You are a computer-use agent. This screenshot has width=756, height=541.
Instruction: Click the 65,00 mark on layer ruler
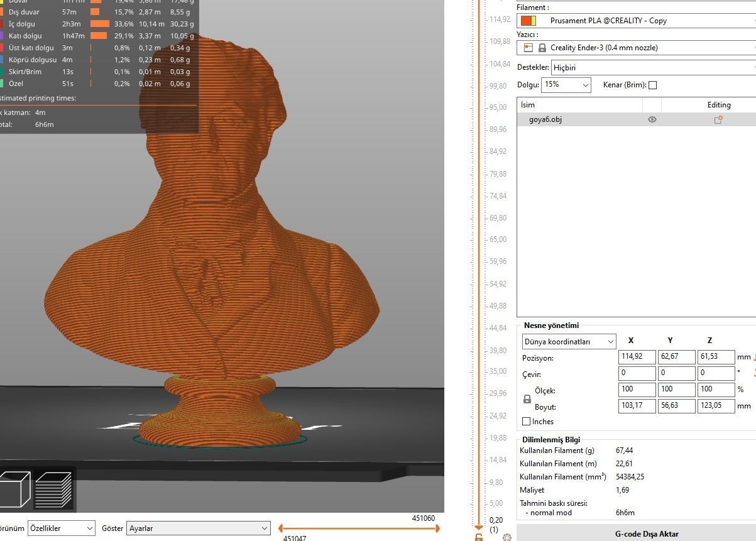click(x=498, y=239)
